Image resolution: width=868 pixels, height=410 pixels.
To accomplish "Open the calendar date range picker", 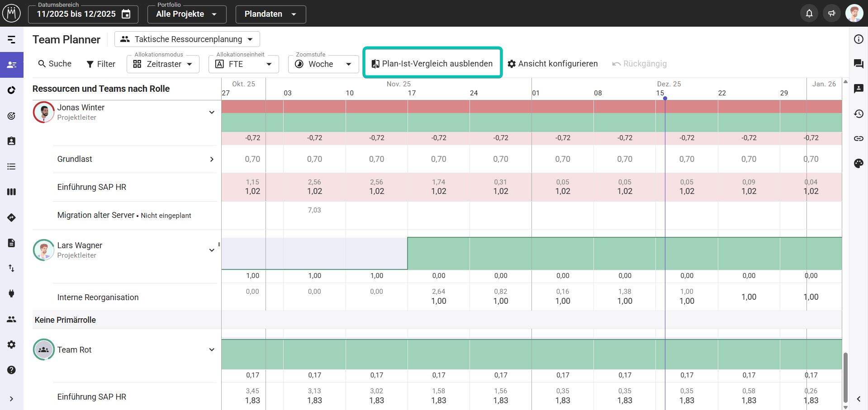I will pyautogui.click(x=126, y=14).
